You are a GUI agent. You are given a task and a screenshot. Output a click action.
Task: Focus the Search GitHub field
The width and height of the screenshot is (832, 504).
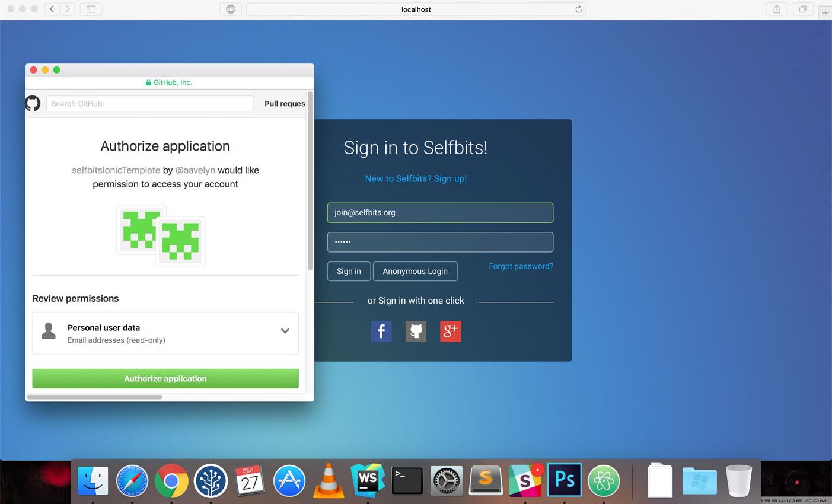[x=150, y=103]
